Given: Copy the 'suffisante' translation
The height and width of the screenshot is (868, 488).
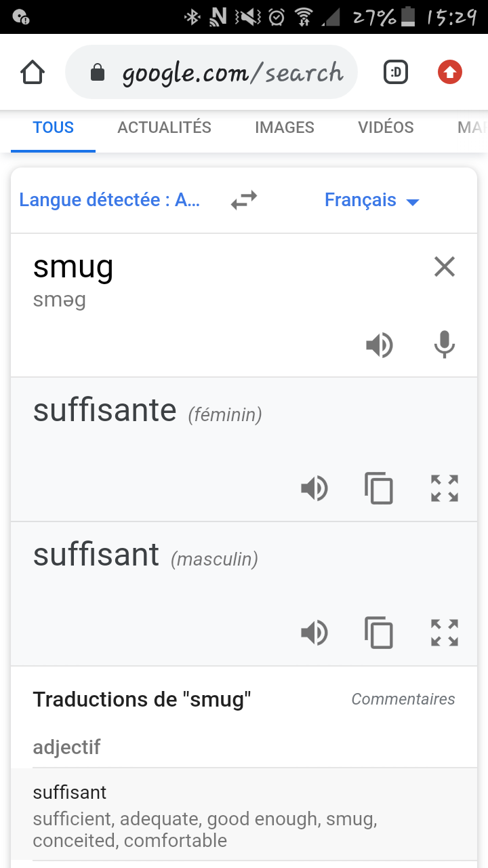Looking at the screenshot, I should [379, 488].
